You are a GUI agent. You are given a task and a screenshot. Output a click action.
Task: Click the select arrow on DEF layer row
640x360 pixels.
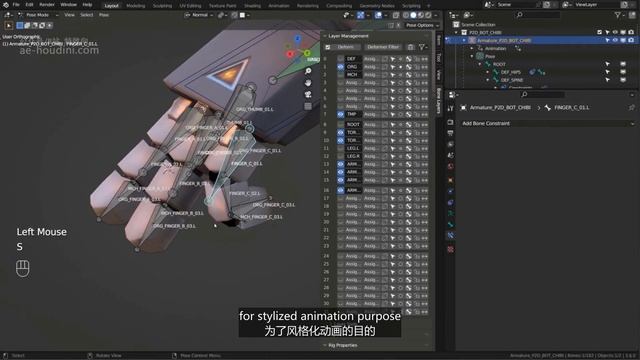[x=393, y=59]
